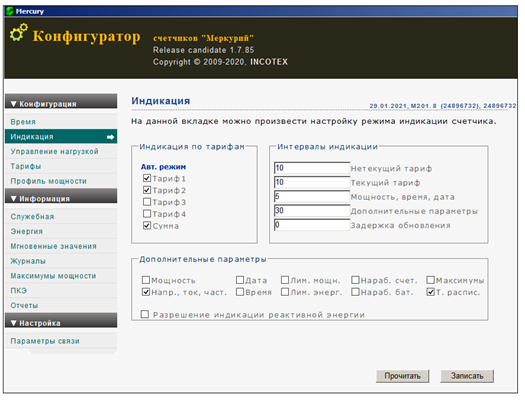The width and height of the screenshot is (525, 401).
Task: Click the Нетекущий тариф interval field
Action: pyautogui.click(x=312, y=168)
